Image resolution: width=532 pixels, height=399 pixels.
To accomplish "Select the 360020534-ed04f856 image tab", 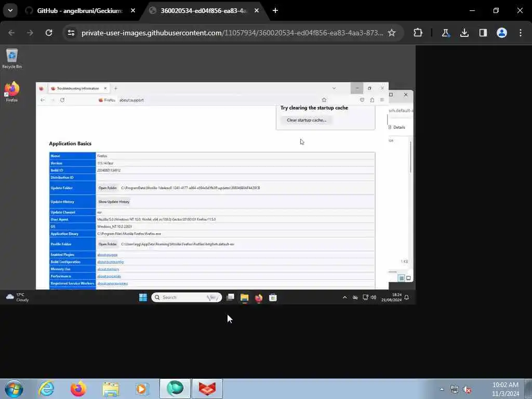I will [x=204, y=11].
